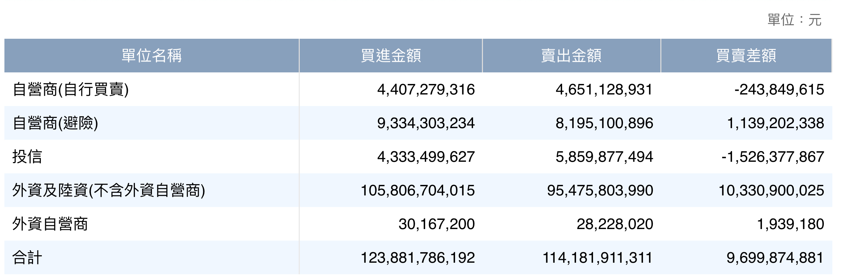Click difference value -1,526,377,867

click(773, 157)
